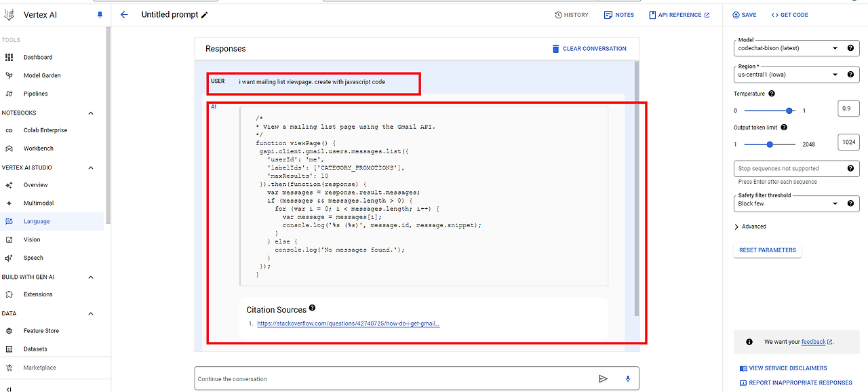Click the left sidebar scrollbar
868x392 pixels.
[x=108, y=125]
